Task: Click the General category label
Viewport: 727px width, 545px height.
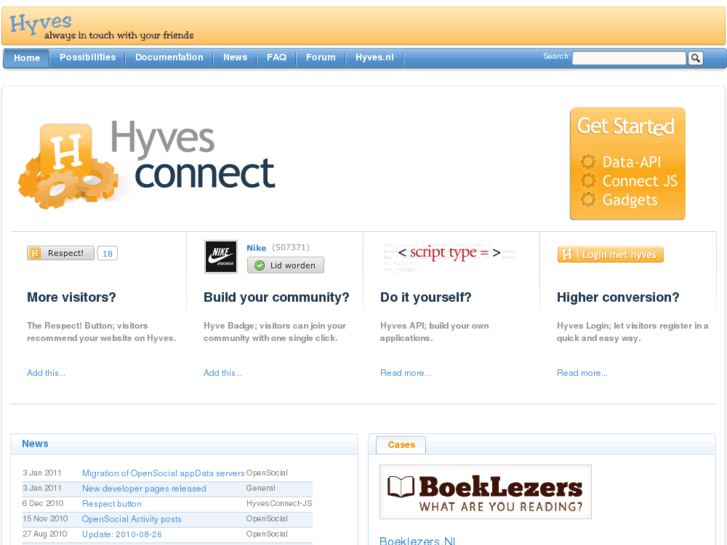Action: [x=261, y=488]
